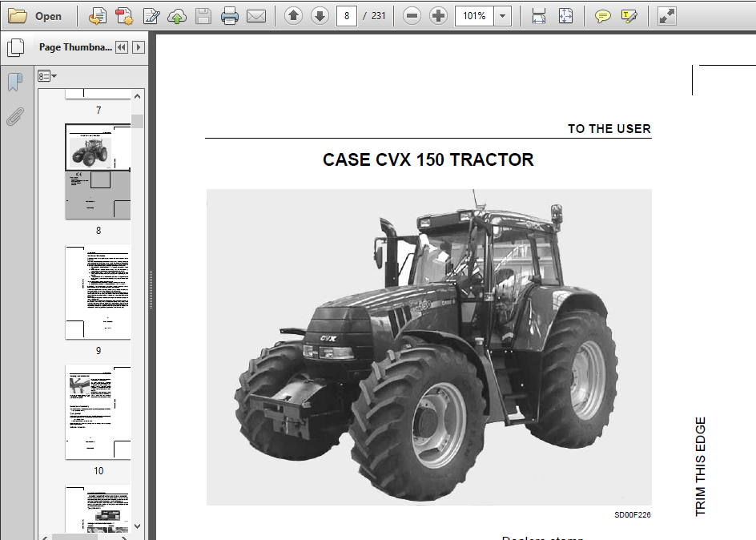Open the zoom level dropdown arrow
The height and width of the screenshot is (540, 756).
pyautogui.click(x=503, y=16)
